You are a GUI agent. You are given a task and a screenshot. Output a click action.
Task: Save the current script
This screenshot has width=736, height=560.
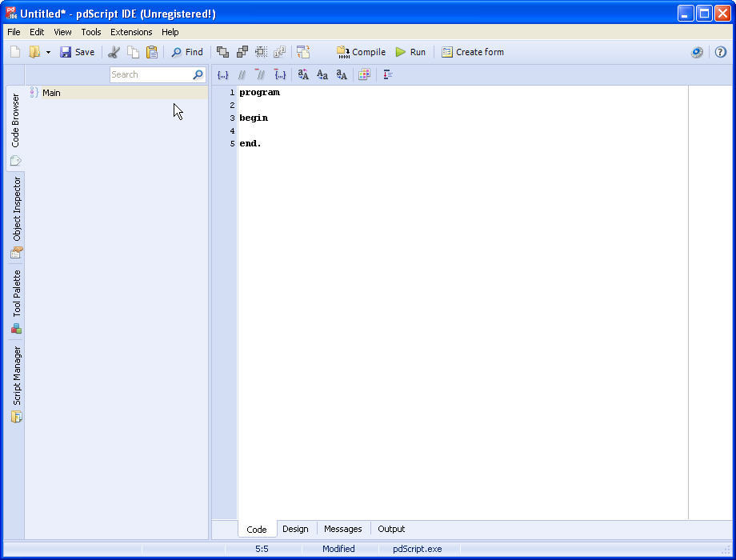coord(78,52)
